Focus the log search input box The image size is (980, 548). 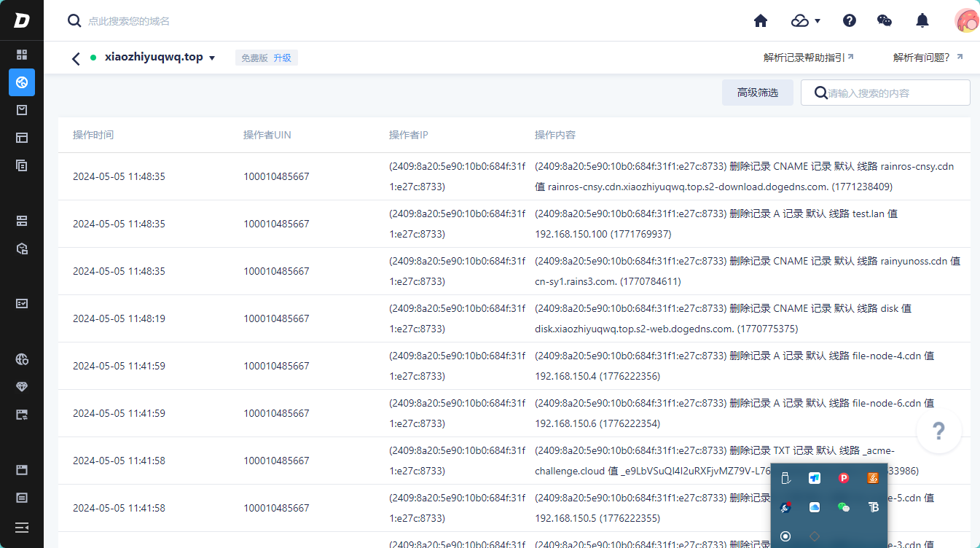click(x=885, y=93)
